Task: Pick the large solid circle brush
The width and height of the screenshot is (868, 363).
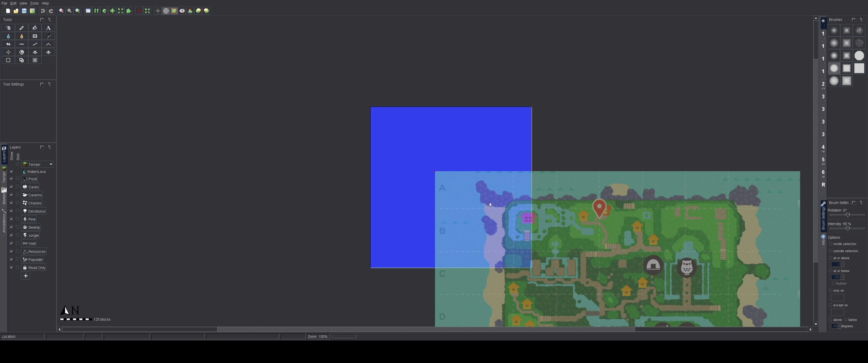Action: tap(859, 56)
